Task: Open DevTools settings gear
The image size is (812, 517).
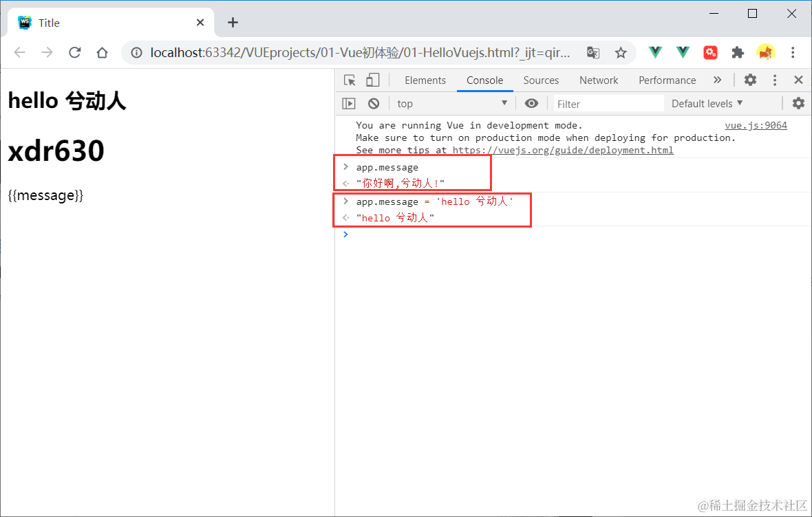Action: tap(750, 80)
